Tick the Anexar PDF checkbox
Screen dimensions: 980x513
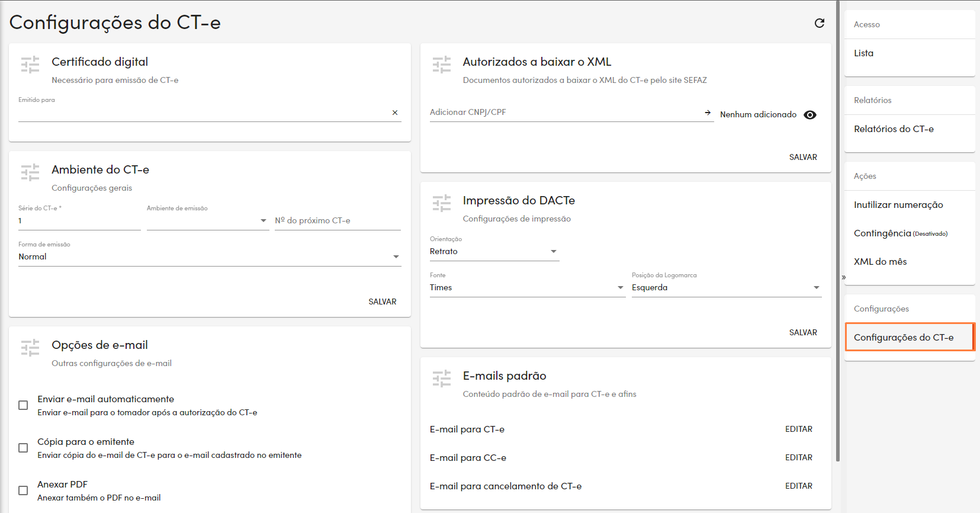(x=23, y=490)
